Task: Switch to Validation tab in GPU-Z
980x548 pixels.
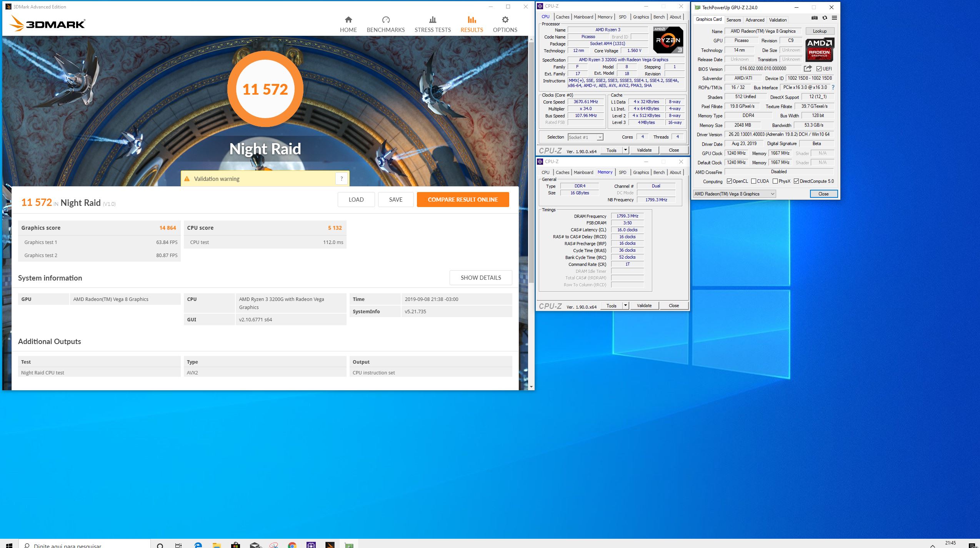Action: [x=778, y=20]
